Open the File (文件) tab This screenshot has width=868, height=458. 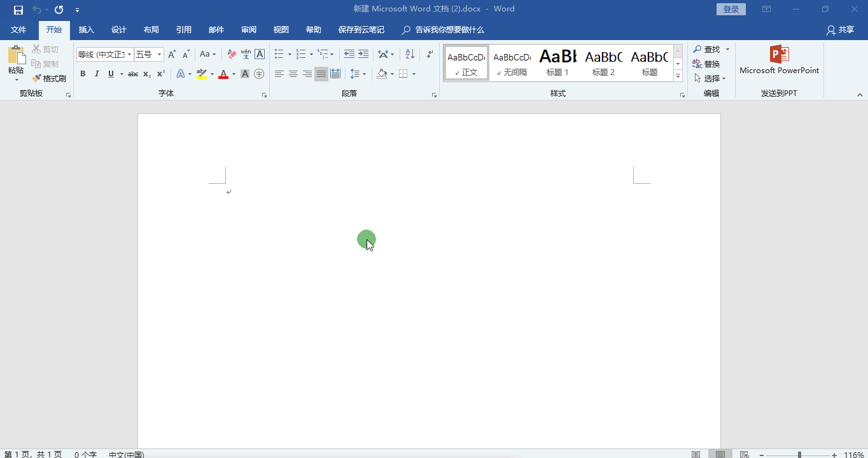(x=18, y=30)
